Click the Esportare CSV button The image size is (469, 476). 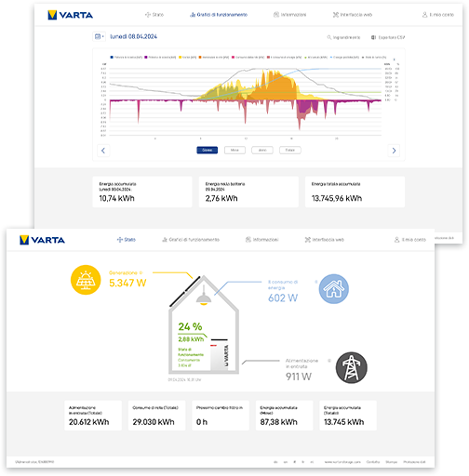(388, 37)
